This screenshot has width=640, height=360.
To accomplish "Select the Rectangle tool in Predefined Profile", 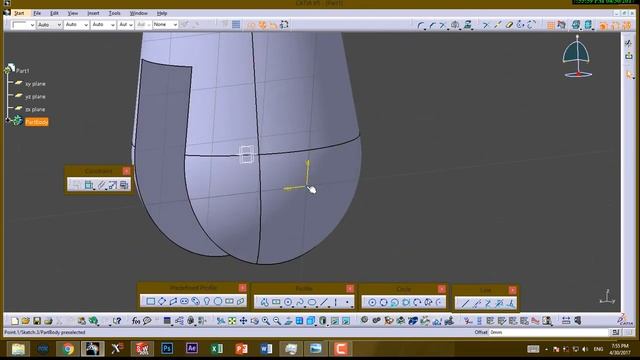I will point(151,302).
